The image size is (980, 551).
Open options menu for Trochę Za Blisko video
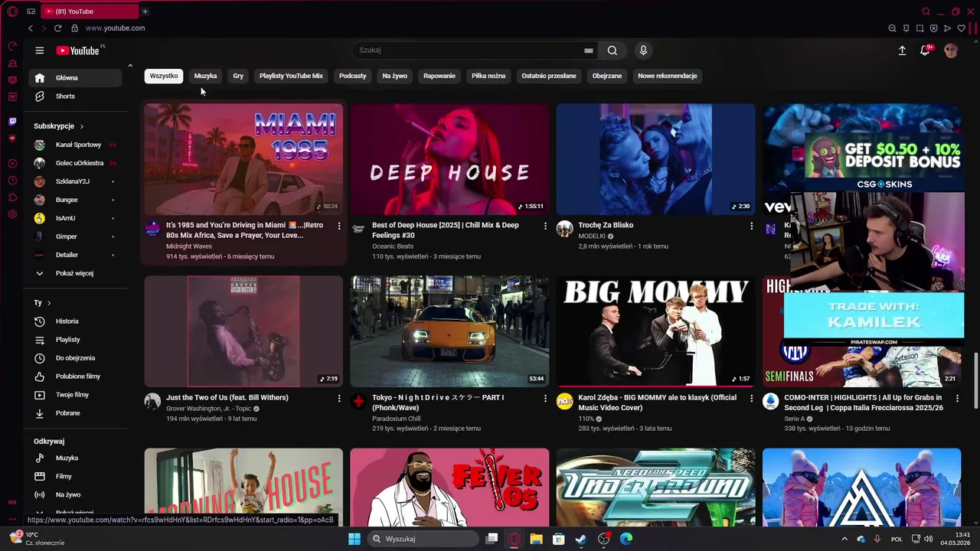pyautogui.click(x=751, y=227)
